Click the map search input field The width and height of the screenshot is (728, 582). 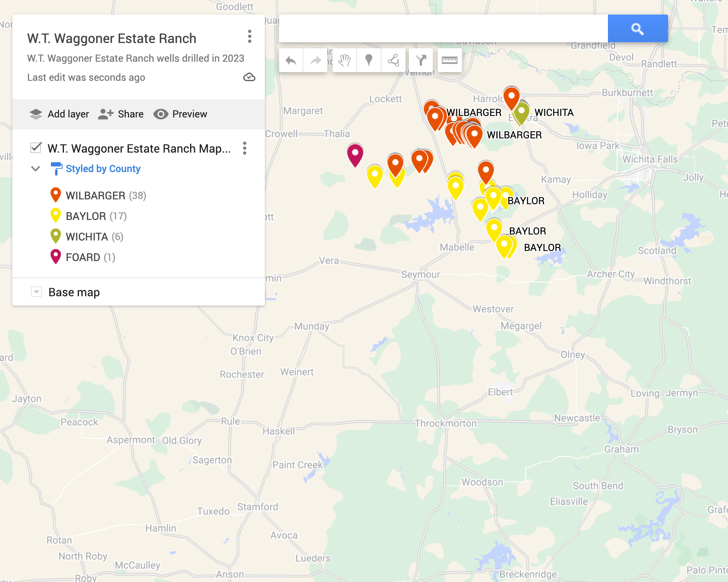[x=443, y=29]
